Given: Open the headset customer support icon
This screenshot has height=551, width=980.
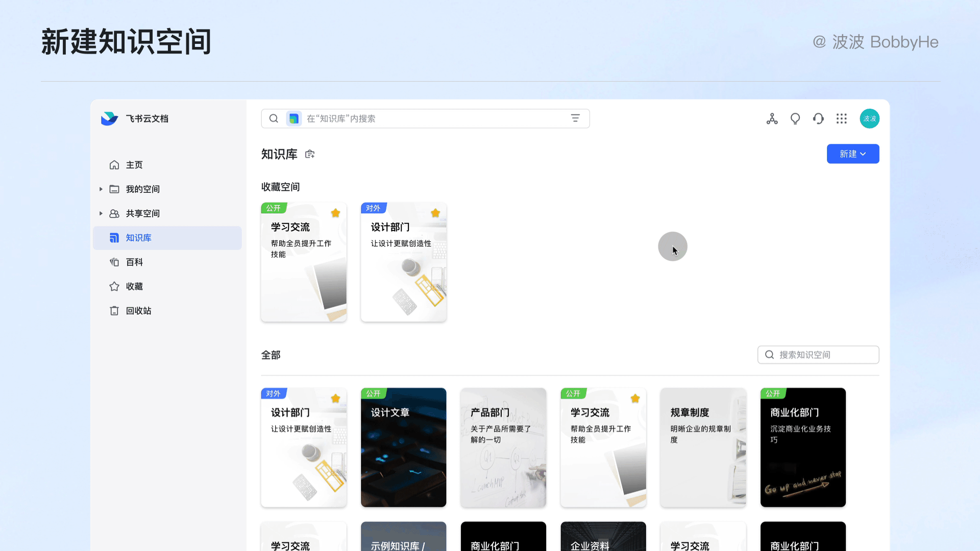Looking at the screenshot, I should (x=818, y=119).
